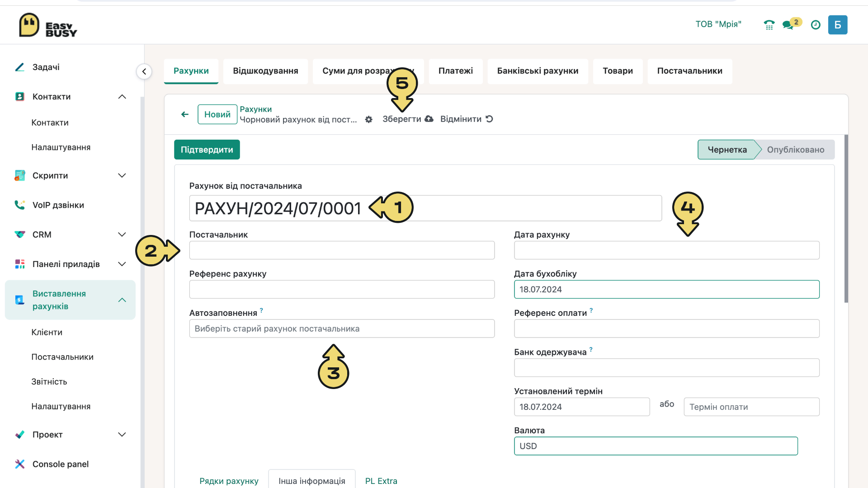This screenshot has height=488, width=868.
Task: Switch to the Відшкодування tab
Action: pyautogui.click(x=266, y=71)
